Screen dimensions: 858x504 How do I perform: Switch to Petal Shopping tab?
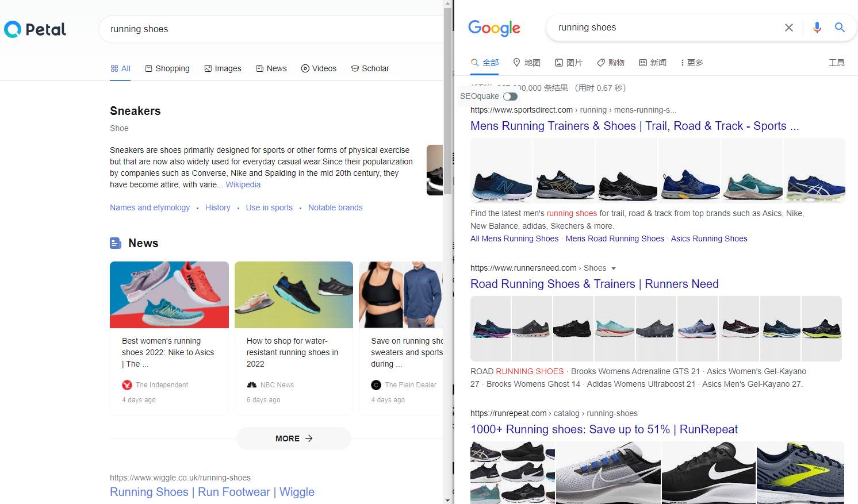[x=167, y=68]
